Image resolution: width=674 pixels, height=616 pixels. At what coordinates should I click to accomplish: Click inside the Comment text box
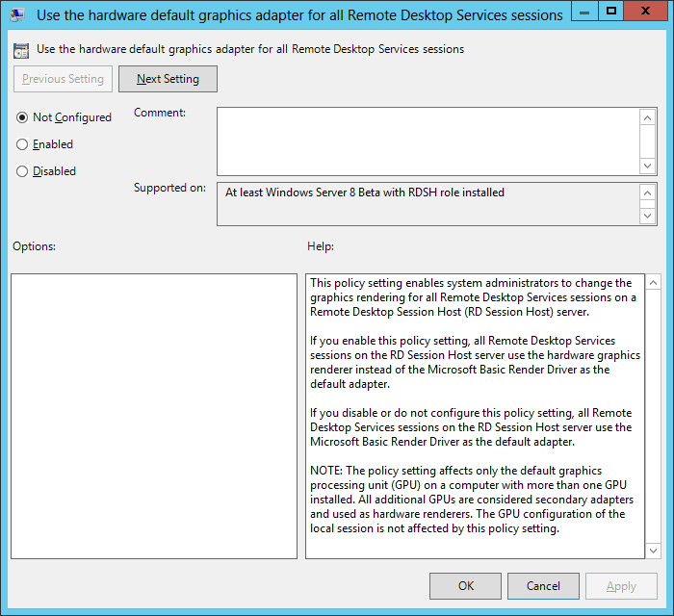tap(428, 141)
